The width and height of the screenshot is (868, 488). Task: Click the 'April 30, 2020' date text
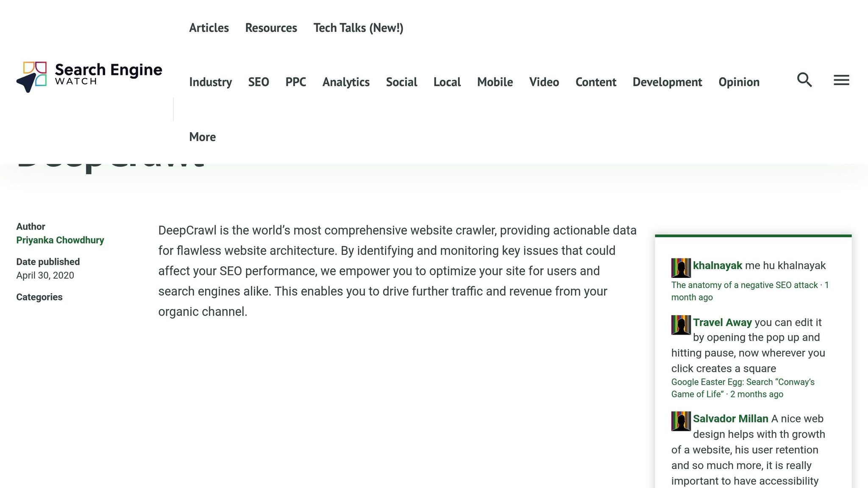point(45,275)
